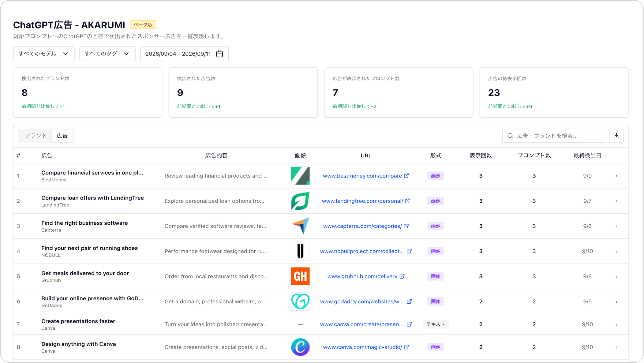Expand the GoDaddy row chevron
The height and width of the screenshot is (363, 644).
(x=616, y=301)
